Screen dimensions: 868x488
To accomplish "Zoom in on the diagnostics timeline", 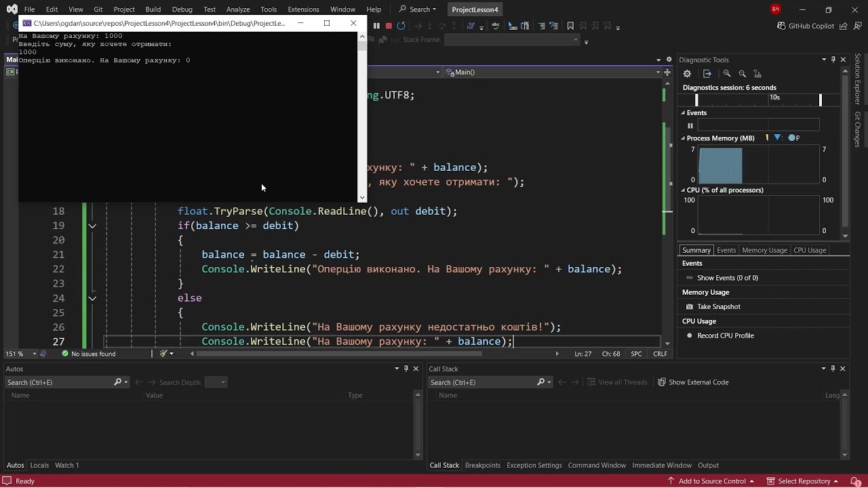I will (x=727, y=73).
